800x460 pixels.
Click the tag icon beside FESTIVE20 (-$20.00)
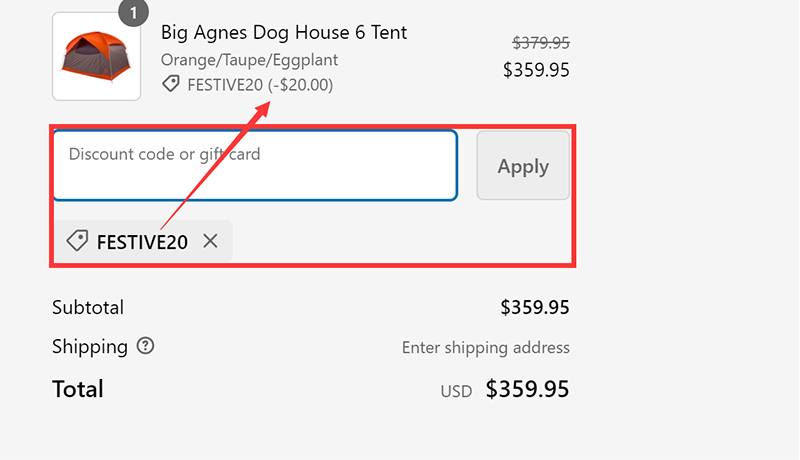(171, 84)
